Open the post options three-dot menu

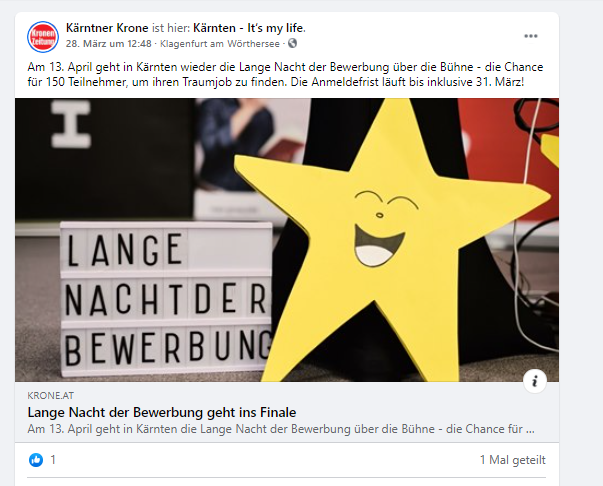pyautogui.click(x=531, y=36)
